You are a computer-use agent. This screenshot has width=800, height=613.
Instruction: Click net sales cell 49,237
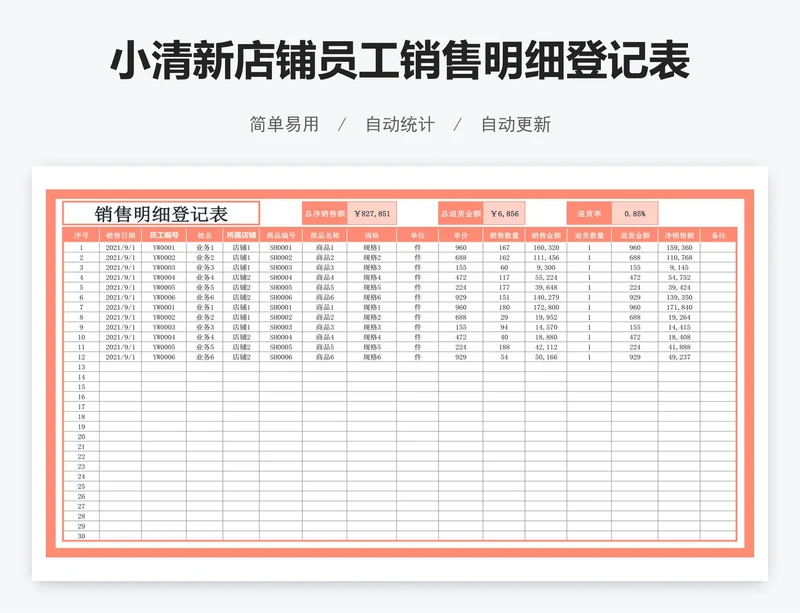[679, 357]
